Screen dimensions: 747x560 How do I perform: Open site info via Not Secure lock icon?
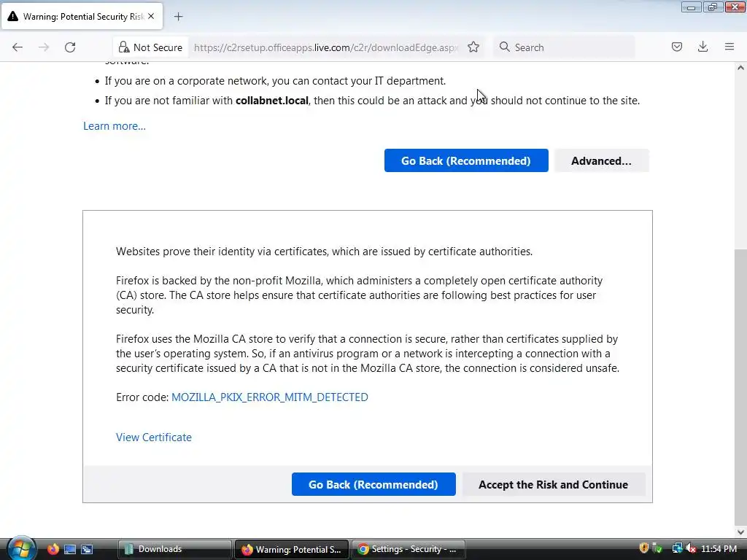pyautogui.click(x=150, y=47)
